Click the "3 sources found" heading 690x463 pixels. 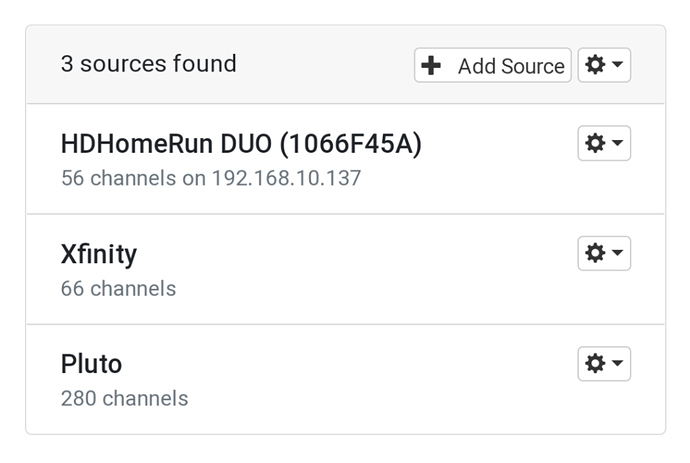[148, 64]
